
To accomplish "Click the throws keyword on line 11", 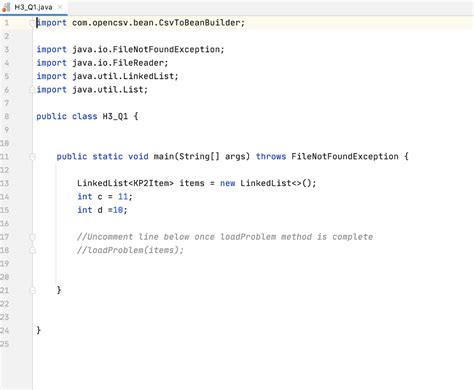I will pyautogui.click(x=271, y=156).
